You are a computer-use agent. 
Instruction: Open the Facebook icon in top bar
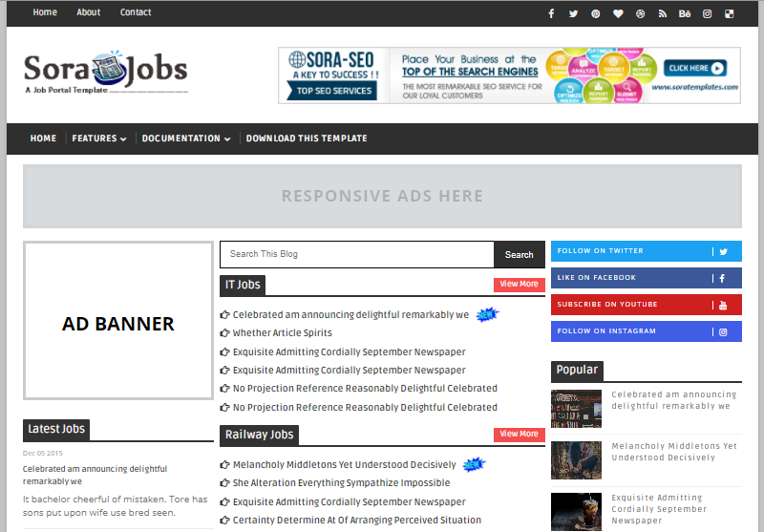coord(551,13)
